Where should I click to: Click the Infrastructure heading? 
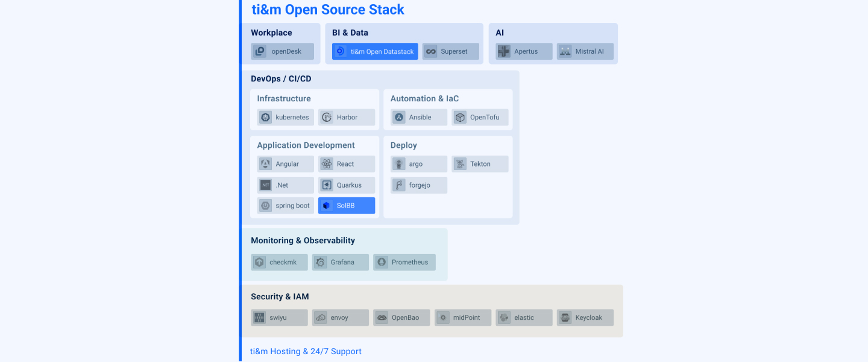point(284,98)
